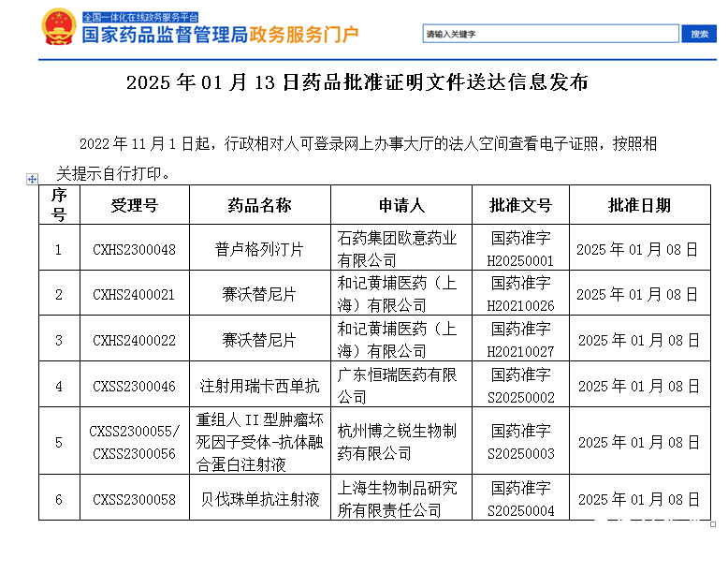Select 赛沃替尼片 in row 2
This screenshot has width=728, height=573.
(259, 294)
